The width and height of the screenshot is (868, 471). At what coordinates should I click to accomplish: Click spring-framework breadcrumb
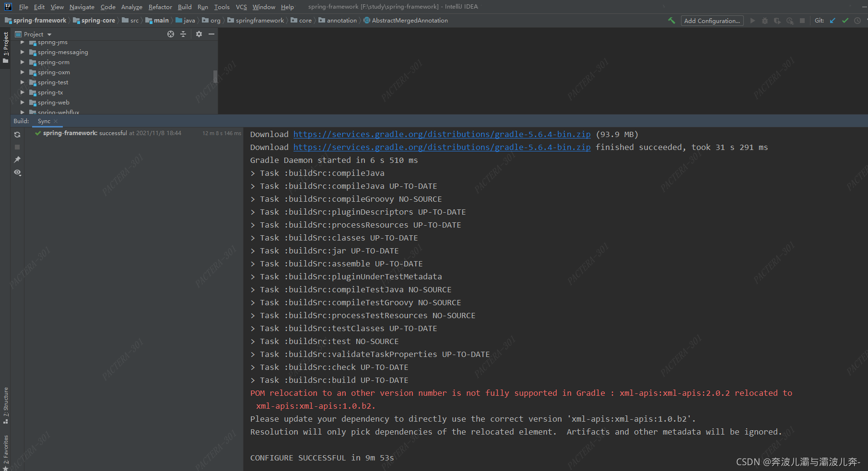[x=35, y=21]
